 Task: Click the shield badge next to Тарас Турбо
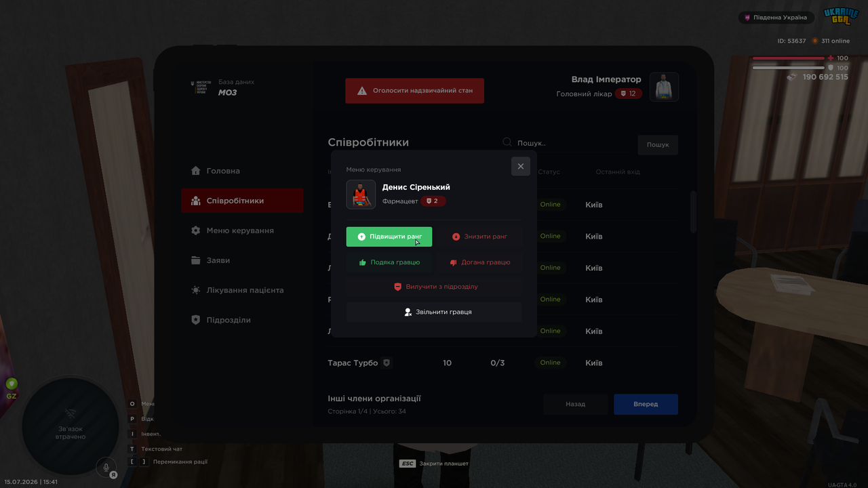coord(387,363)
